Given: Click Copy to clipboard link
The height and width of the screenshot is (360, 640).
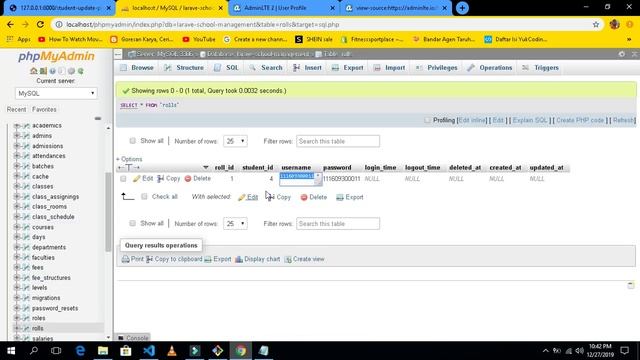Looking at the screenshot, I should click(178, 259).
